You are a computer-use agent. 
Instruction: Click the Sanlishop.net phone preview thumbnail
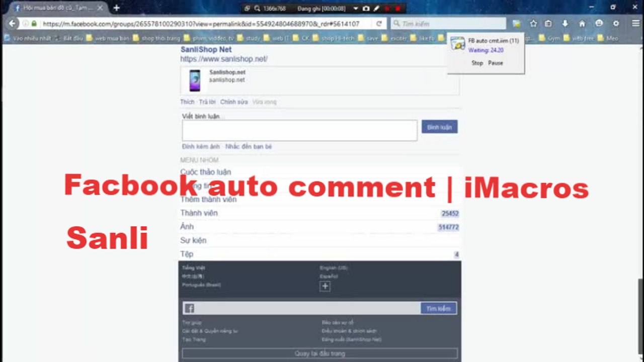195,80
